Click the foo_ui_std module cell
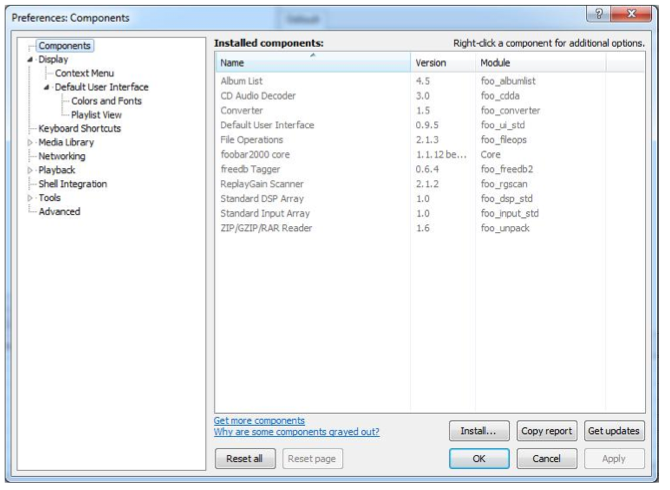 pyautogui.click(x=502, y=125)
